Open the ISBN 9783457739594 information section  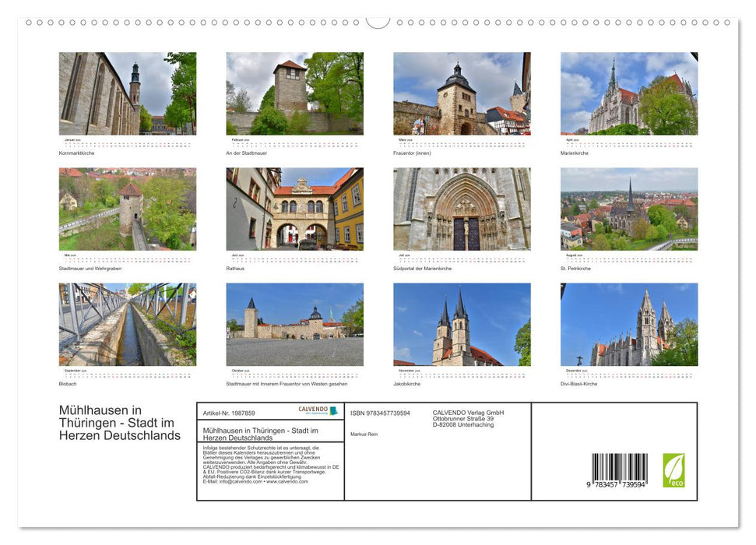tap(382, 413)
